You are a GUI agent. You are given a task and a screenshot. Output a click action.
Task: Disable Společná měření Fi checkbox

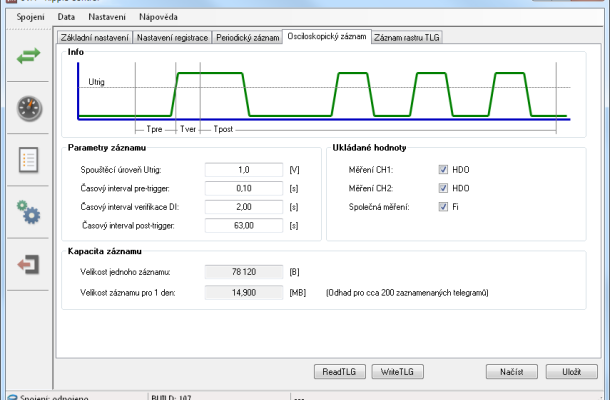click(x=443, y=207)
